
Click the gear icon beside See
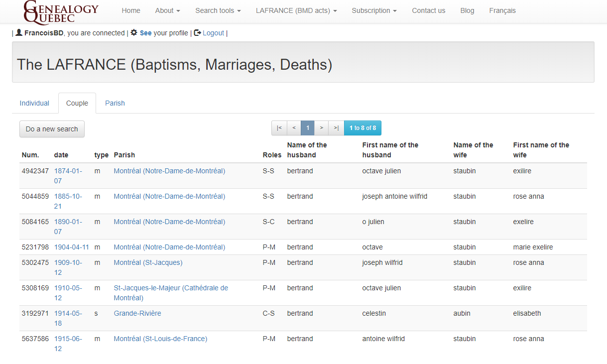point(134,32)
